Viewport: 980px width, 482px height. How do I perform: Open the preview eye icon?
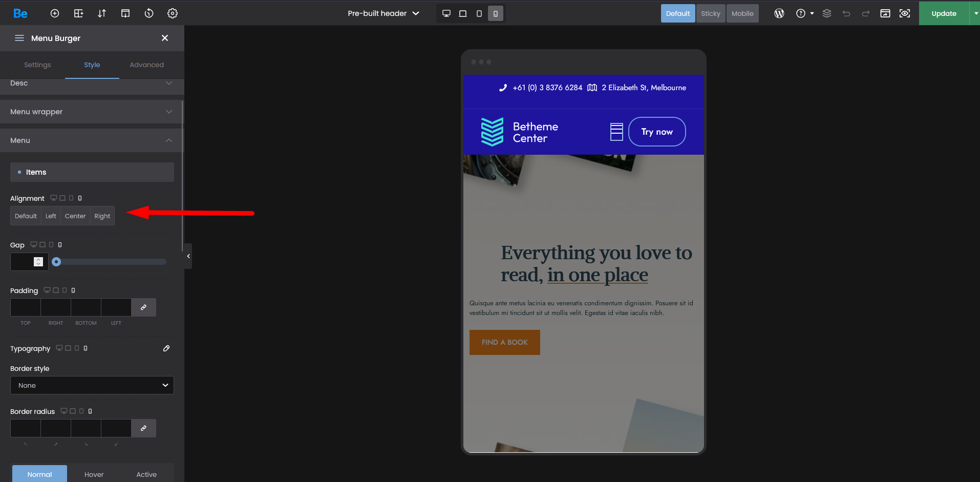905,14
